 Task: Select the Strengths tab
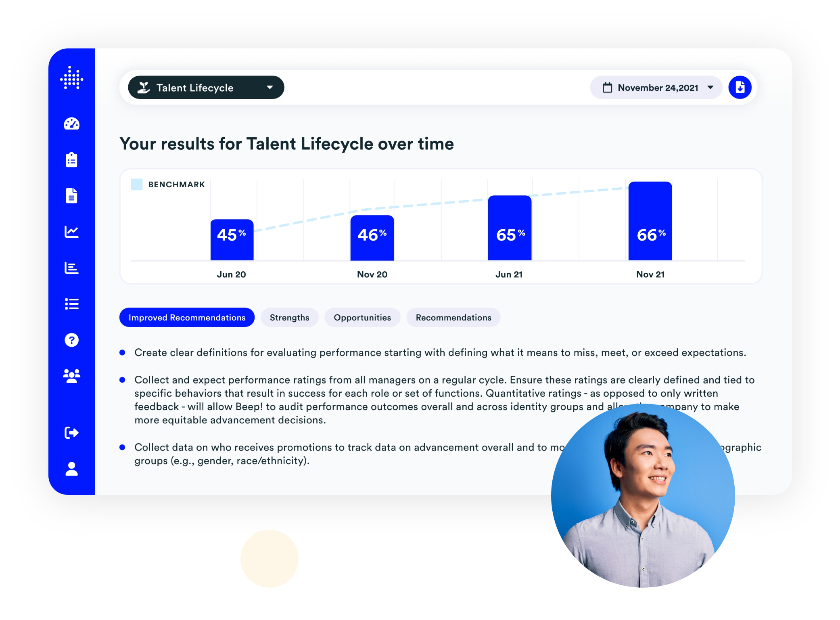coord(290,317)
